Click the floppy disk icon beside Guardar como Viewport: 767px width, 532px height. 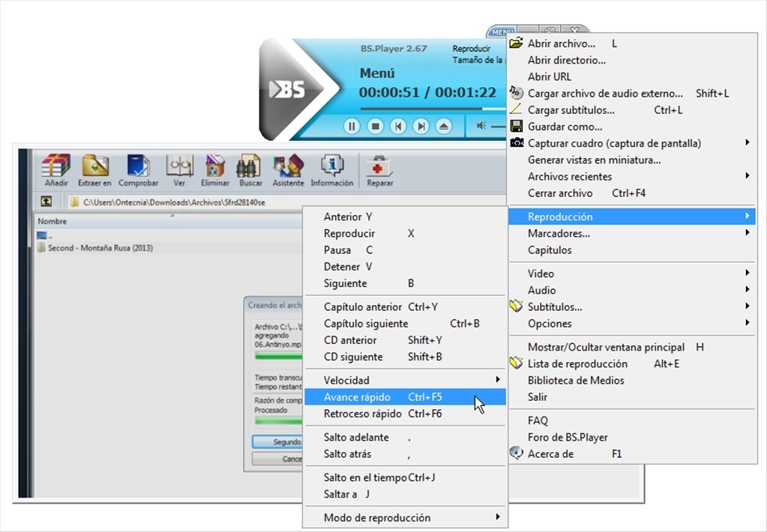pyautogui.click(x=516, y=126)
